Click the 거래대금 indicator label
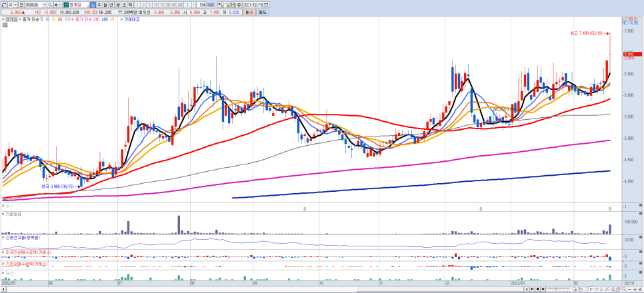This screenshot has height=293, width=644. pos(131,19)
